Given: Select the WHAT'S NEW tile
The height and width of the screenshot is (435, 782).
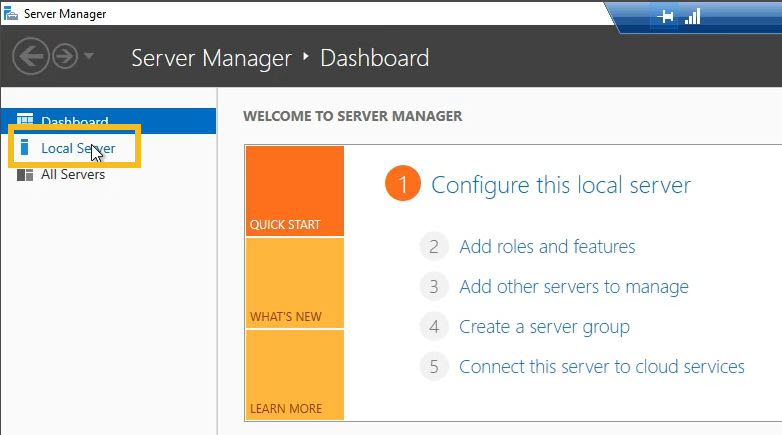Looking at the screenshot, I should pos(295,283).
